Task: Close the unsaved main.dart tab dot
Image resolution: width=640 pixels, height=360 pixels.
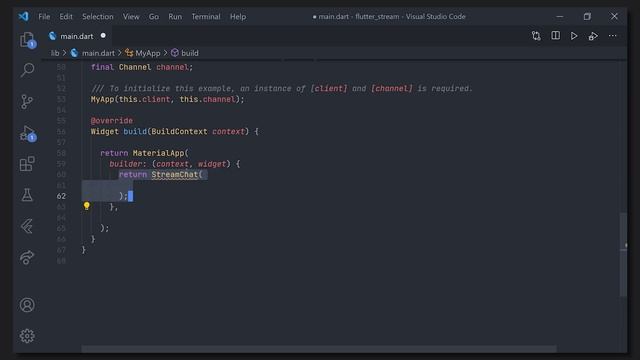Action: (103, 36)
